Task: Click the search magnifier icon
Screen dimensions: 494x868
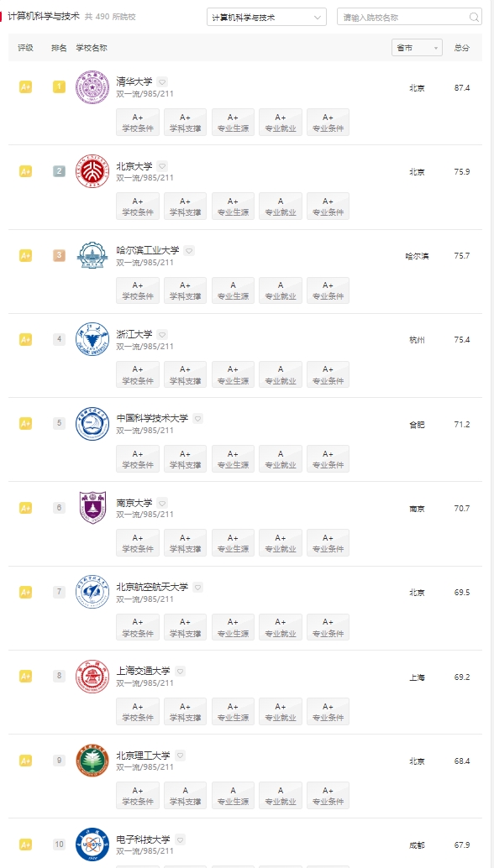Action: tap(474, 17)
